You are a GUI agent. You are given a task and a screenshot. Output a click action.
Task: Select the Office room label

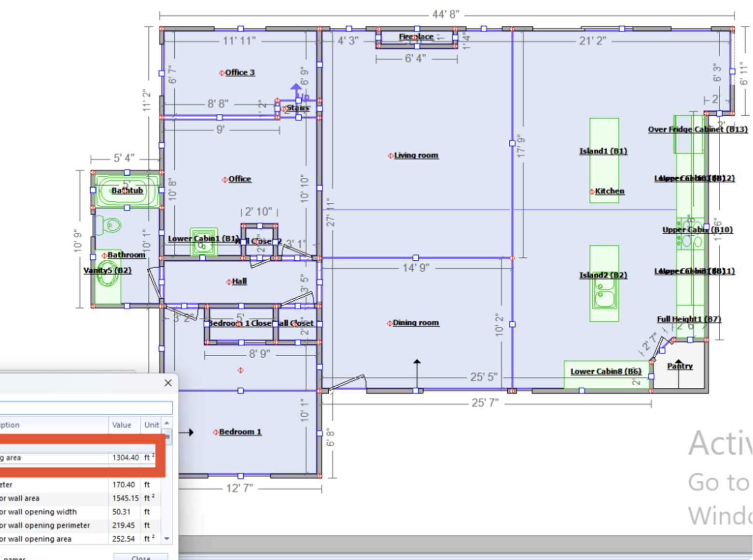(240, 179)
